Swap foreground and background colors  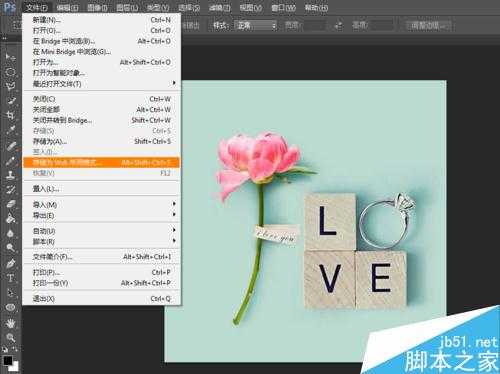pos(15,349)
